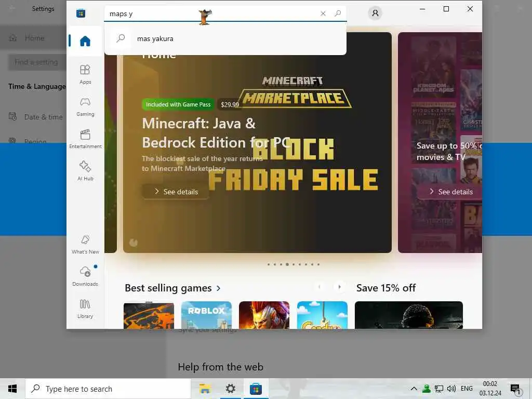Image resolution: width=532 pixels, height=399 pixels.
Task: Open the warrior face game thumbnail
Action: point(264,315)
